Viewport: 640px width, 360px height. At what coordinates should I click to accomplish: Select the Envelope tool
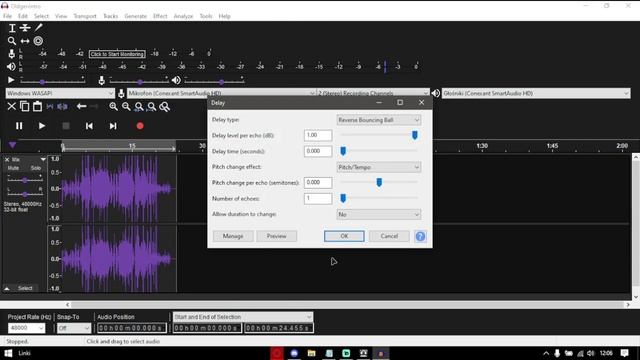pos(25,28)
